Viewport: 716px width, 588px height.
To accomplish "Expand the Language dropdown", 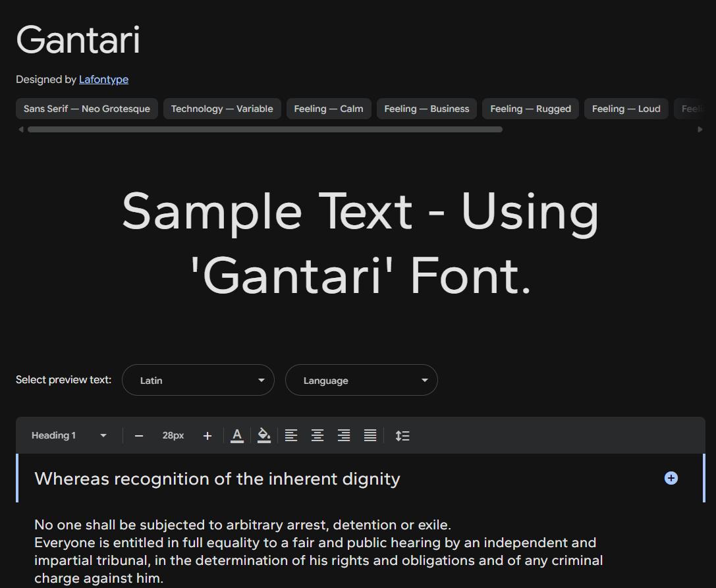I will click(x=362, y=380).
